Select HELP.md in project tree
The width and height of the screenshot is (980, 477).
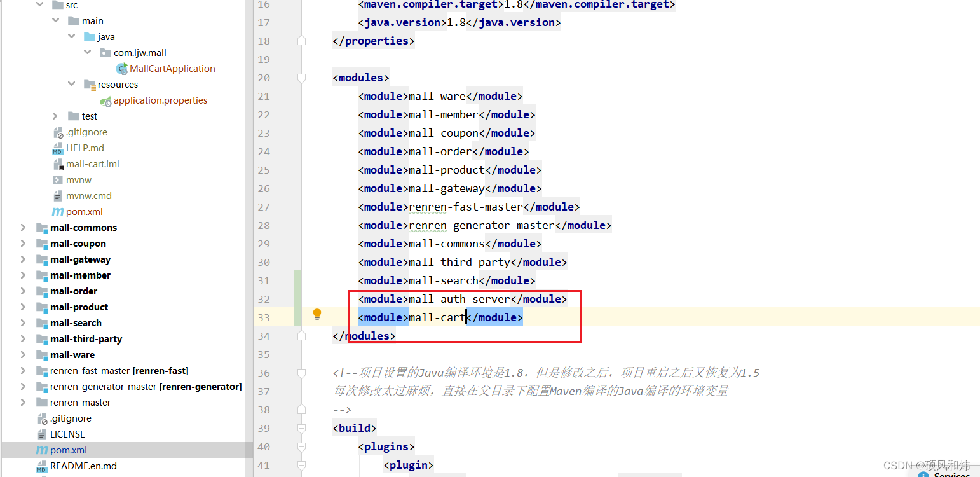pos(85,148)
